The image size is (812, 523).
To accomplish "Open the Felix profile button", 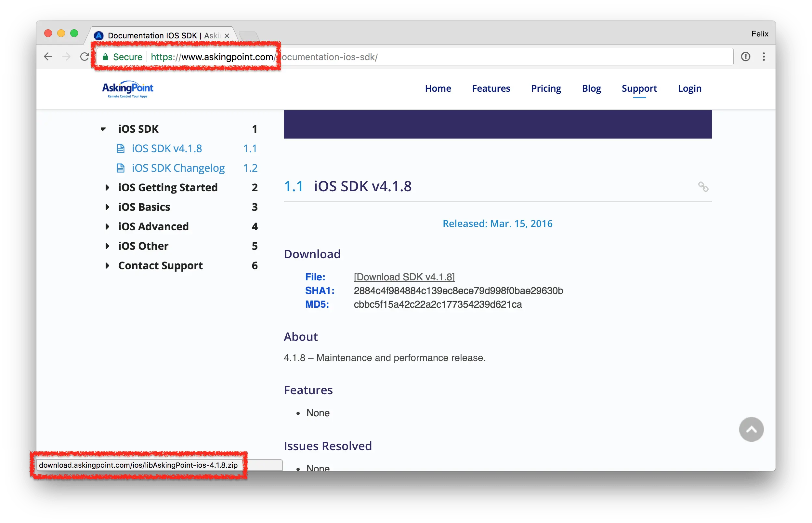I will [x=759, y=34].
